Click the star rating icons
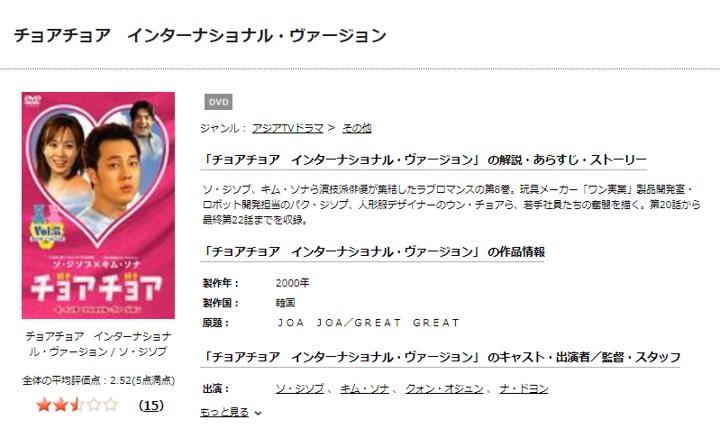 77,405
